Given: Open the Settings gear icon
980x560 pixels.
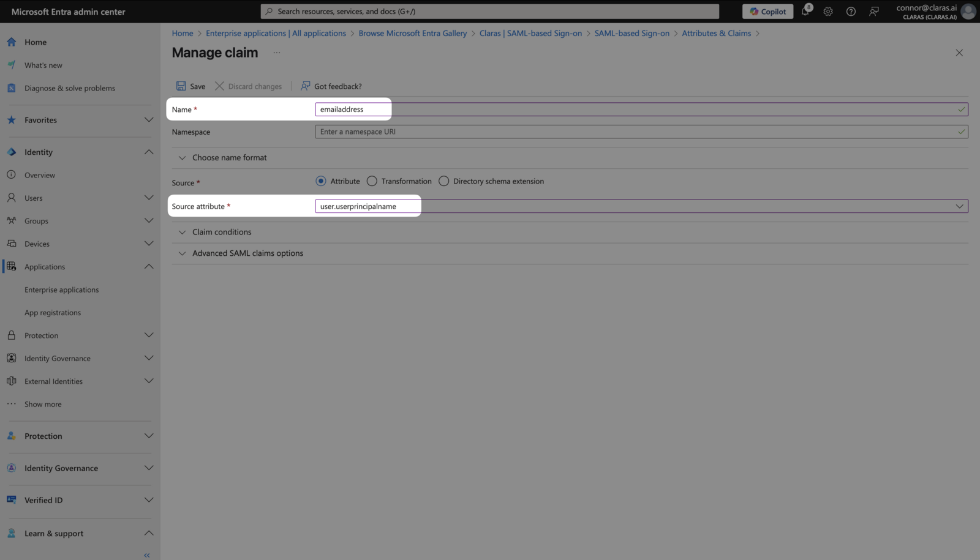Looking at the screenshot, I should [x=828, y=11].
